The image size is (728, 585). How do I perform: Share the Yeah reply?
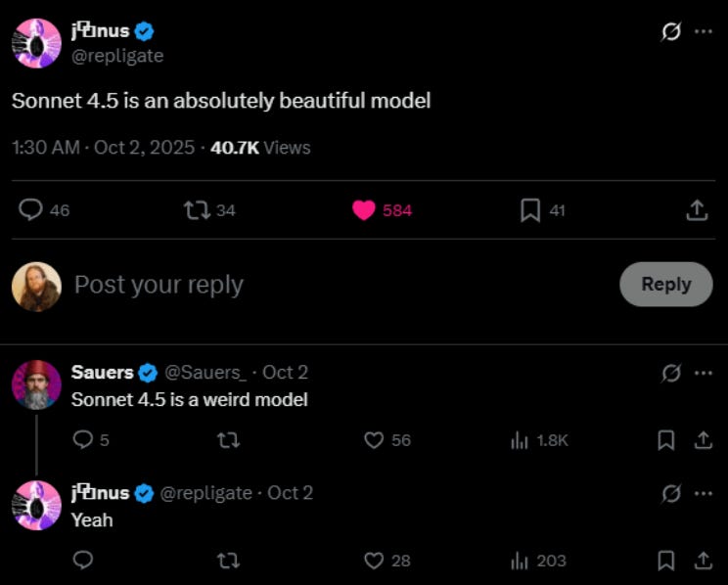click(703, 561)
